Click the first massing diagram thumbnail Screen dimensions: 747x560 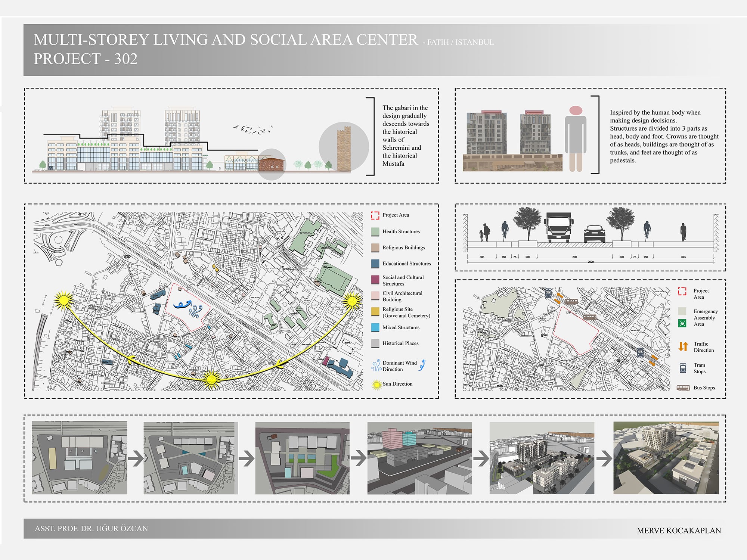pyautogui.click(x=79, y=458)
